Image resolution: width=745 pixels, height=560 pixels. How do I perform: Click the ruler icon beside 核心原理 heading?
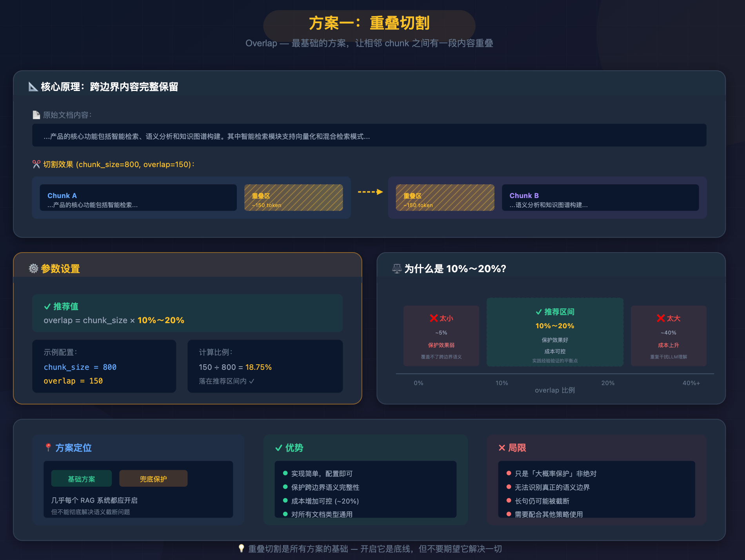pyautogui.click(x=33, y=87)
